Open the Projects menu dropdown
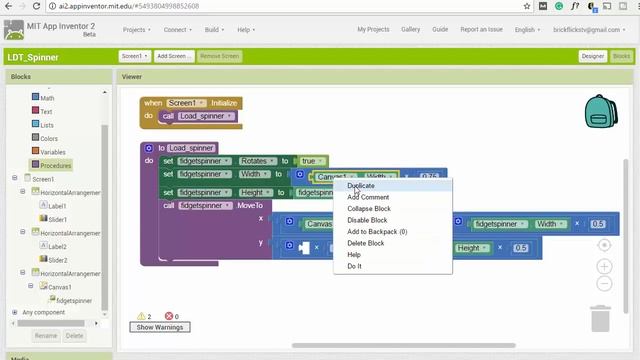The height and width of the screenshot is (360, 640). [136, 30]
